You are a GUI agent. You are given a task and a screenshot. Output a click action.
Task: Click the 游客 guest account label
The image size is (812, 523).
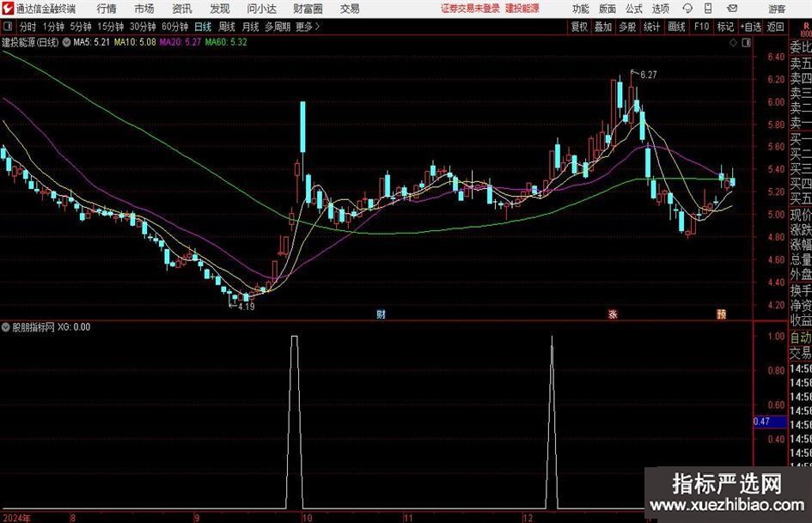point(776,9)
